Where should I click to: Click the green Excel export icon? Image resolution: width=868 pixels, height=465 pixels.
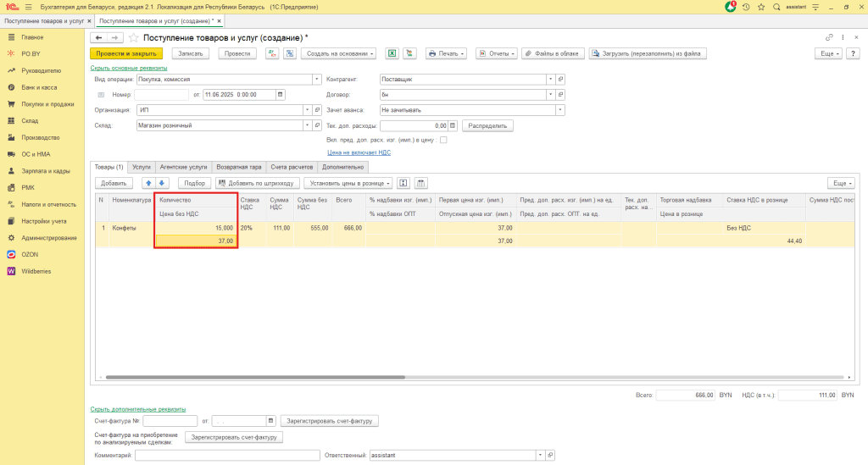pos(392,53)
